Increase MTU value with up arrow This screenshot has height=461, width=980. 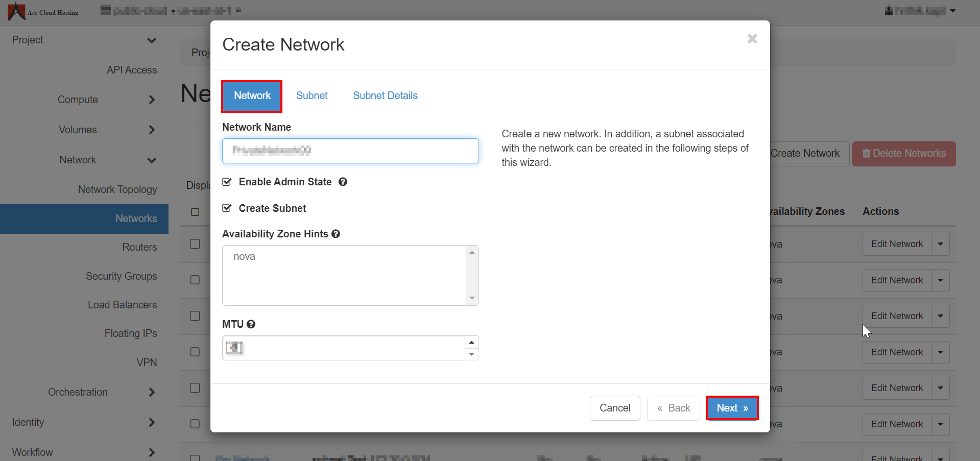coord(471,342)
